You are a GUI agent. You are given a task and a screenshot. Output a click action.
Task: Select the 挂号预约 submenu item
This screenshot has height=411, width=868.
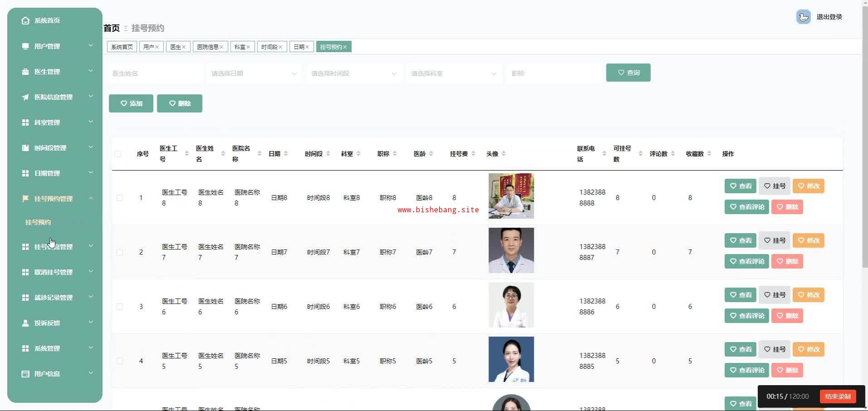point(38,222)
